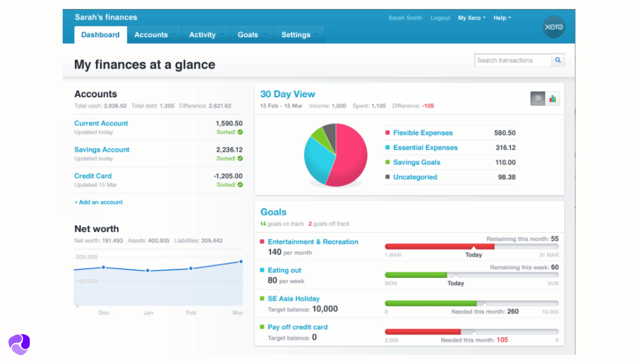Click the purple logo in bottom-left corner
Screen dimensions: 638x364
[19, 344]
